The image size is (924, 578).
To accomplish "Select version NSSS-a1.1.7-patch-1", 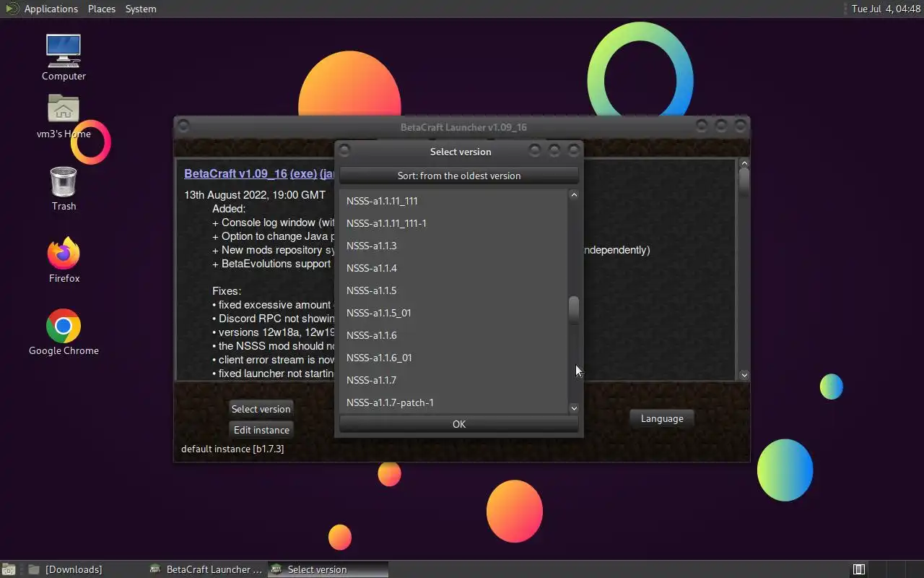I will pyautogui.click(x=453, y=402).
